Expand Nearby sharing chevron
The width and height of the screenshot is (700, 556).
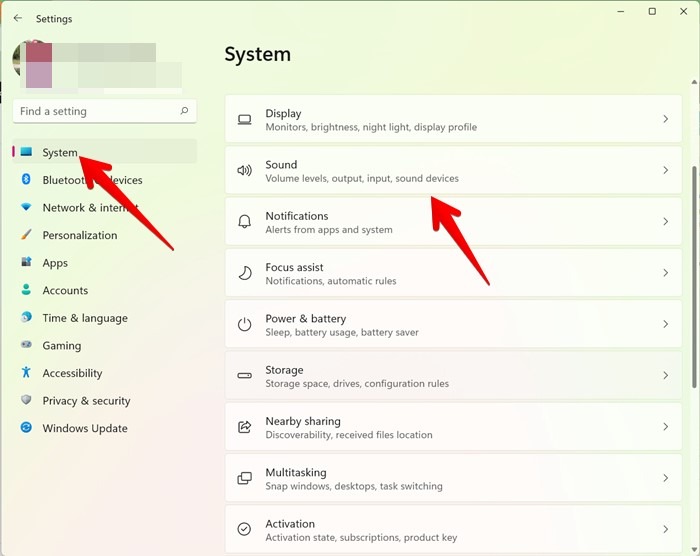665,427
